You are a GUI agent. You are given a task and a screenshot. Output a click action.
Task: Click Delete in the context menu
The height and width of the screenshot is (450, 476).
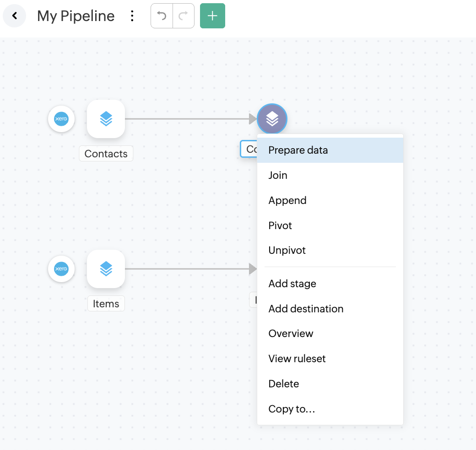pos(284,384)
